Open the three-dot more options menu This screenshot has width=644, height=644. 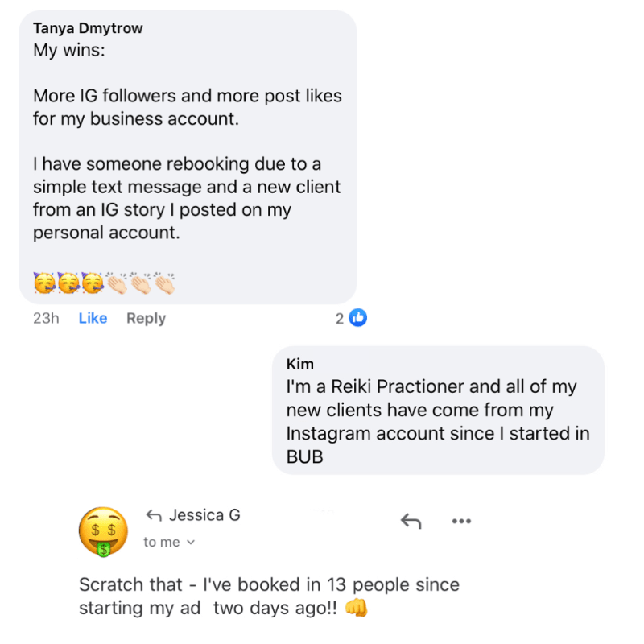(461, 521)
